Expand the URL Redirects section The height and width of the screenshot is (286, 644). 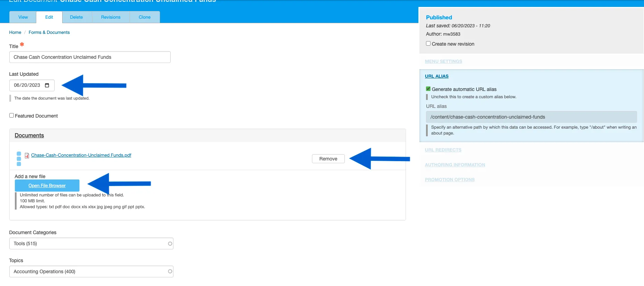click(443, 150)
